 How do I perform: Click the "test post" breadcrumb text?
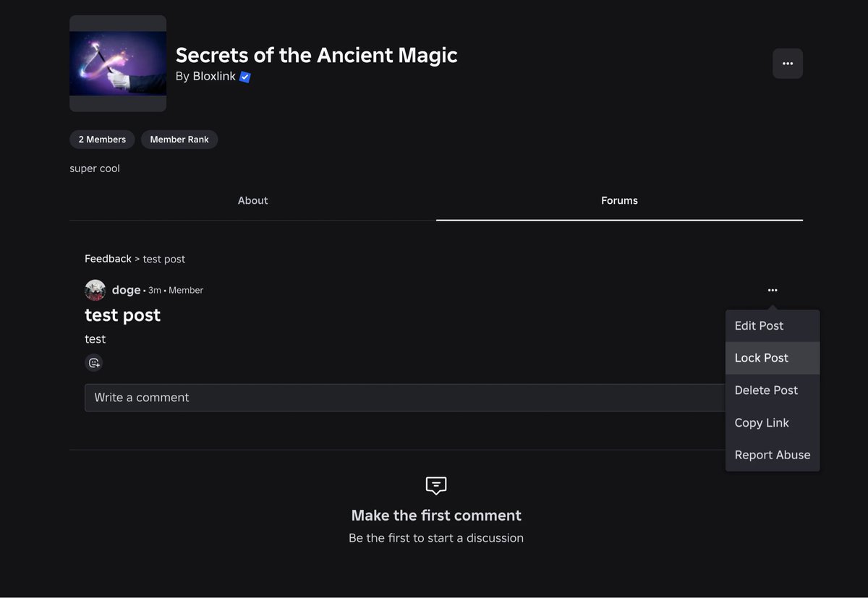164,259
